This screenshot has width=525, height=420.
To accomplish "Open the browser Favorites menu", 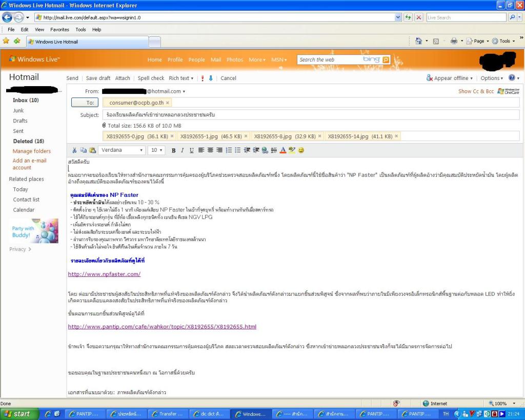I will pos(59,29).
